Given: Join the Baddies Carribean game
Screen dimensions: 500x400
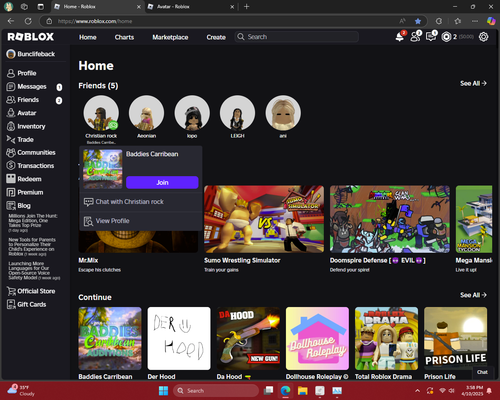Looking at the screenshot, I should click(x=162, y=182).
